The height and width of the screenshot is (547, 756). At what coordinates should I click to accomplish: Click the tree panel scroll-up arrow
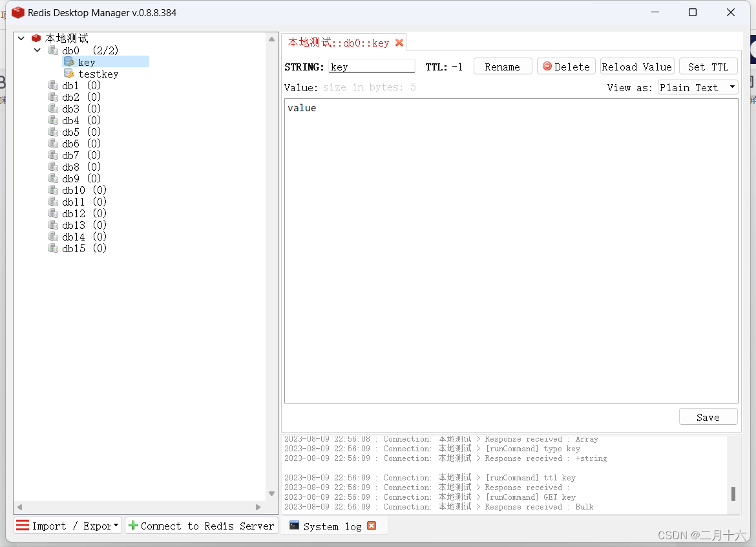click(271, 39)
